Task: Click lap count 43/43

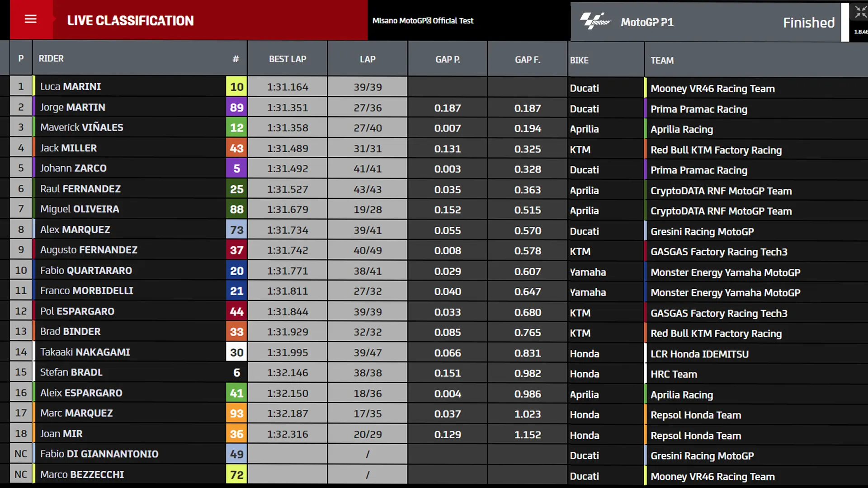Action: tap(368, 189)
